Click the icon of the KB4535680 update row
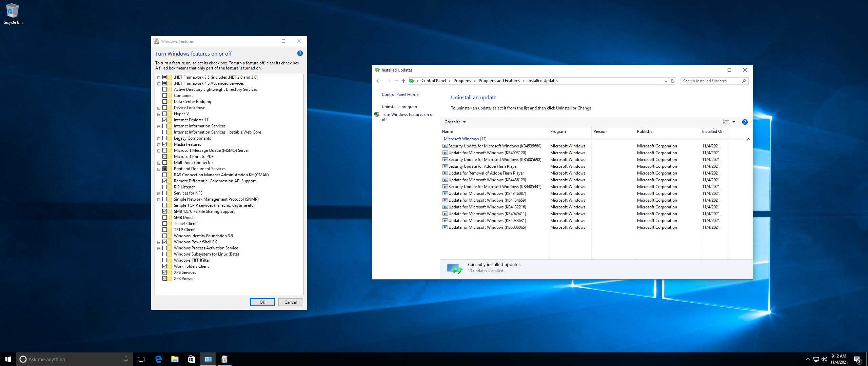 pos(445,146)
